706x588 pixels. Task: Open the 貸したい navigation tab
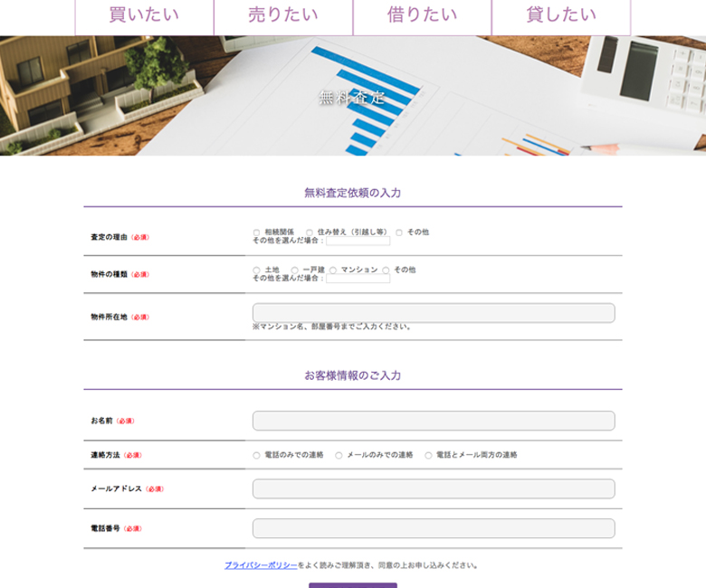click(561, 16)
